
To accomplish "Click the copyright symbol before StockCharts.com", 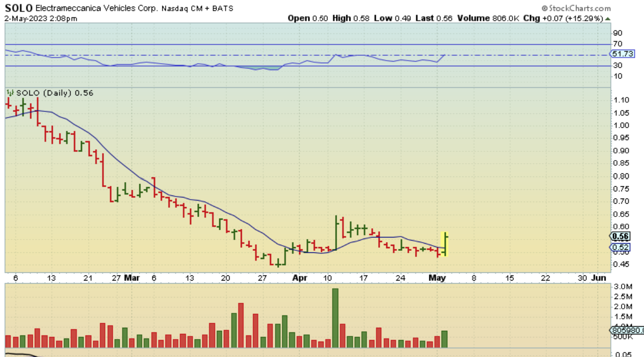I will click(x=545, y=8).
